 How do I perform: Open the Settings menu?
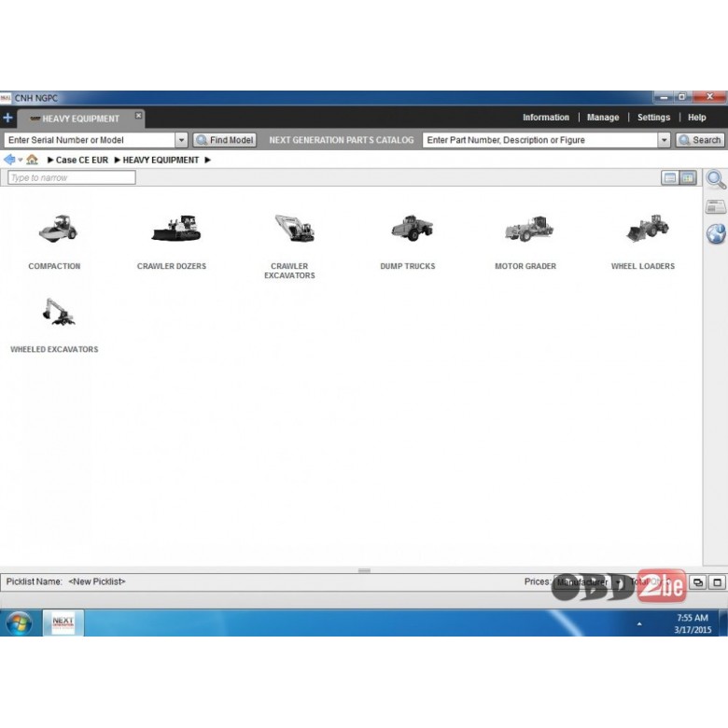click(x=653, y=118)
